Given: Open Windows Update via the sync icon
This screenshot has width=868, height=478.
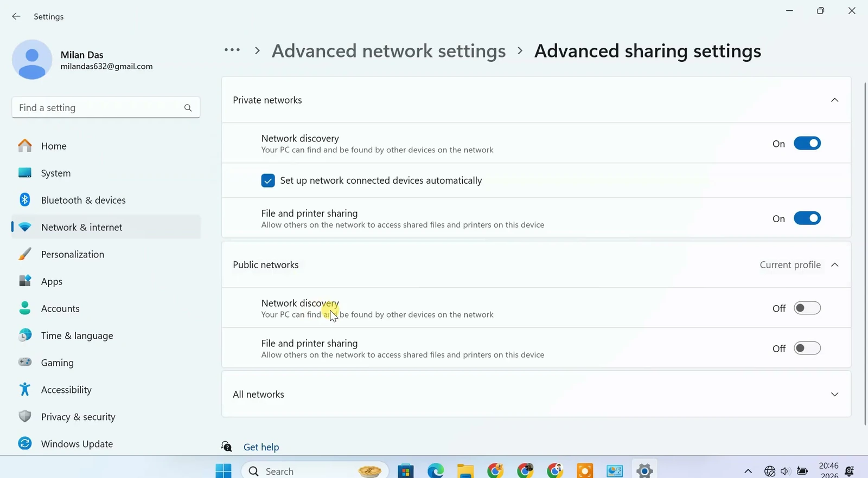Looking at the screenshot, I should pos(25,443).
